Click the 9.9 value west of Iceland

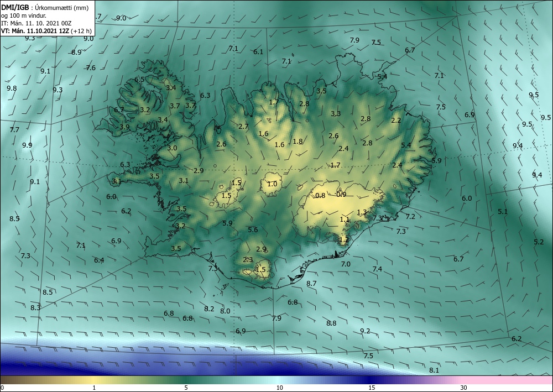tap(27, 145)
